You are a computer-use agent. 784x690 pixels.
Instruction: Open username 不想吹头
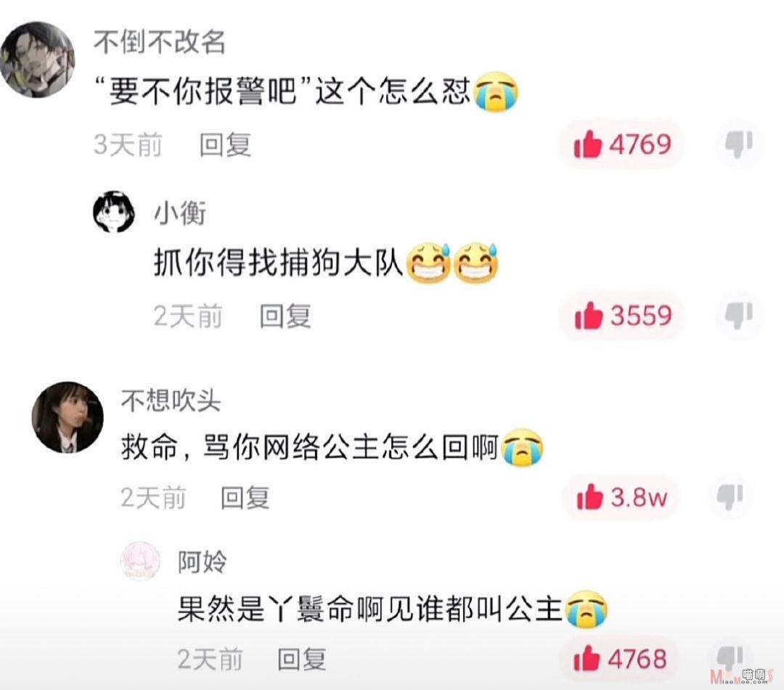point(171,401)
